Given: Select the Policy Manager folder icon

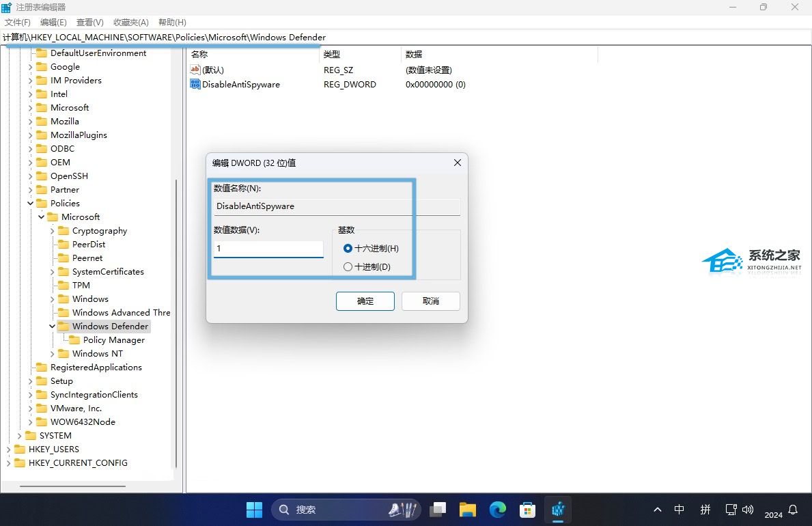Looking at the screenshot, I should [x=74, y=340].
